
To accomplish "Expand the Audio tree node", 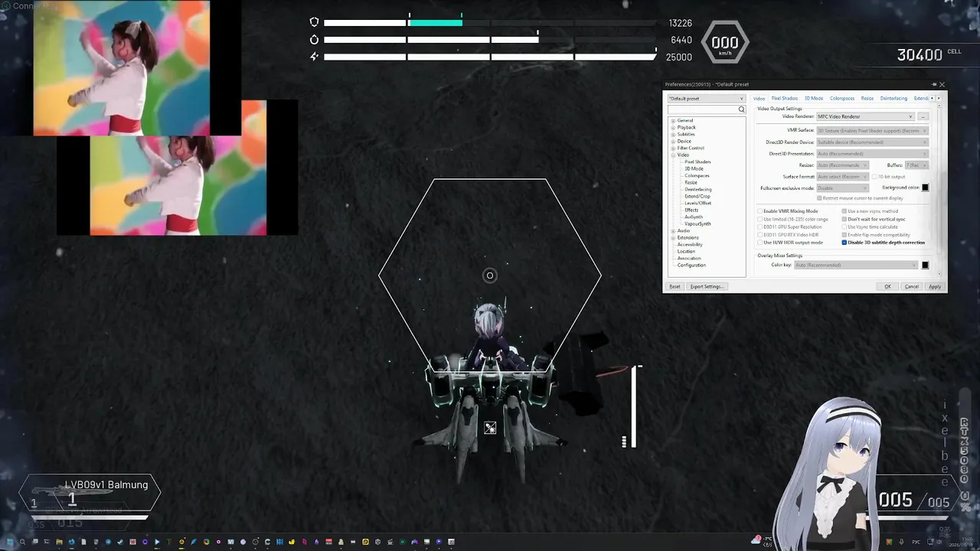I will coord(673,230).
